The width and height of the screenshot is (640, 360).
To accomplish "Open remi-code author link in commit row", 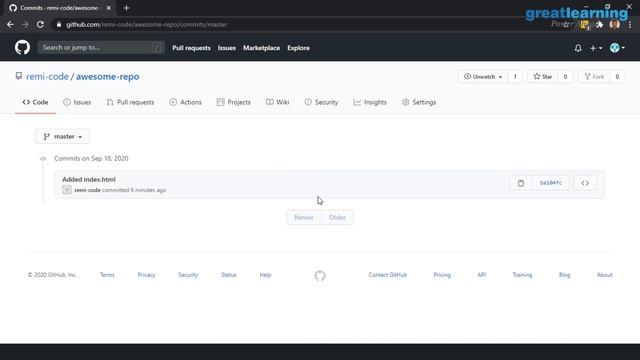I will pos(87,190).
